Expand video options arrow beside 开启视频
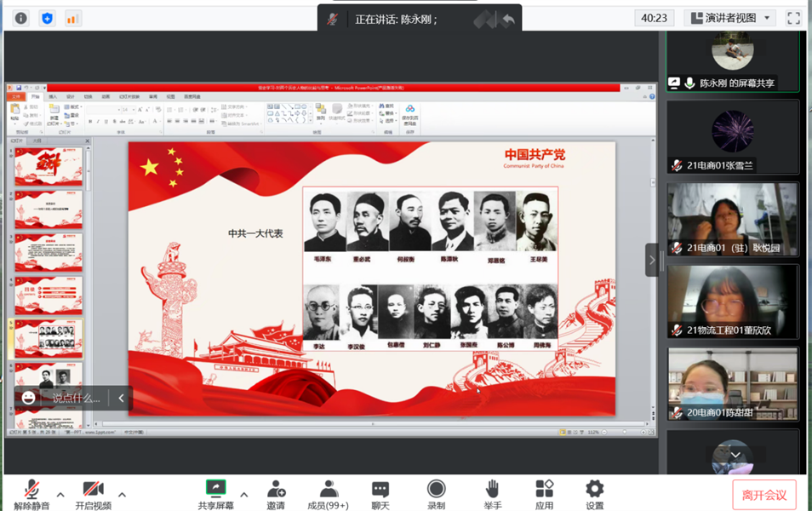The height and width of the screenshot is (511, 812). click(122, 494)
